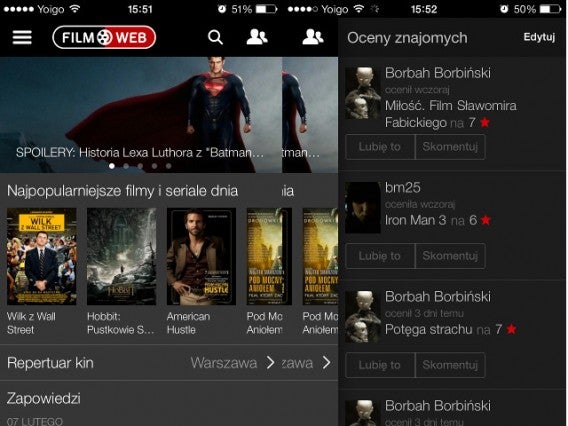Open 'Miłość. Film Sławomira Fabickiego' title
This screenshot has width=568, height=426.
click(x=451, y=114)
